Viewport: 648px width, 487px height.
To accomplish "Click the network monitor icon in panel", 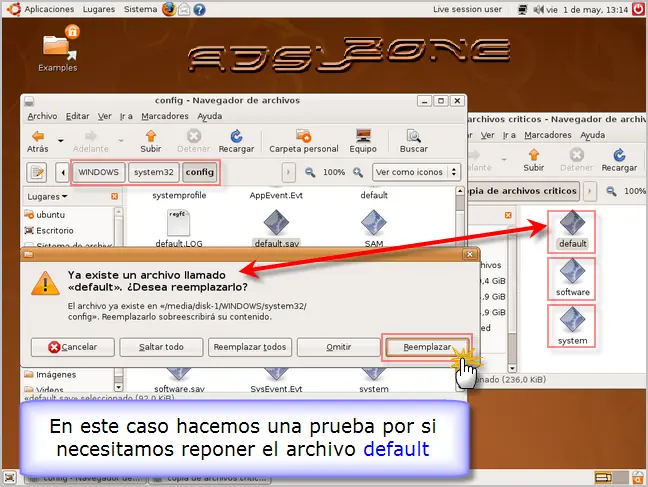I will [522, 9].
